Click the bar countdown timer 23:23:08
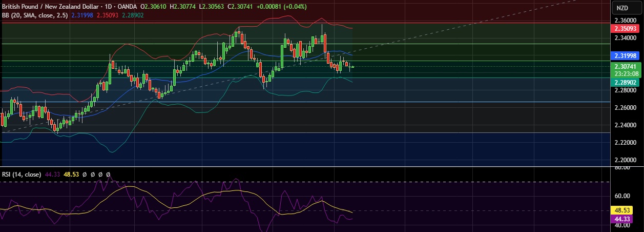 [626, 73]
